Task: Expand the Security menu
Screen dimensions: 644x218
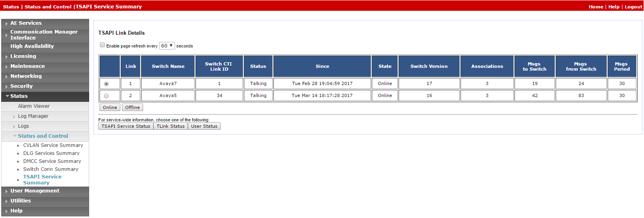Action: click(45, 86)
